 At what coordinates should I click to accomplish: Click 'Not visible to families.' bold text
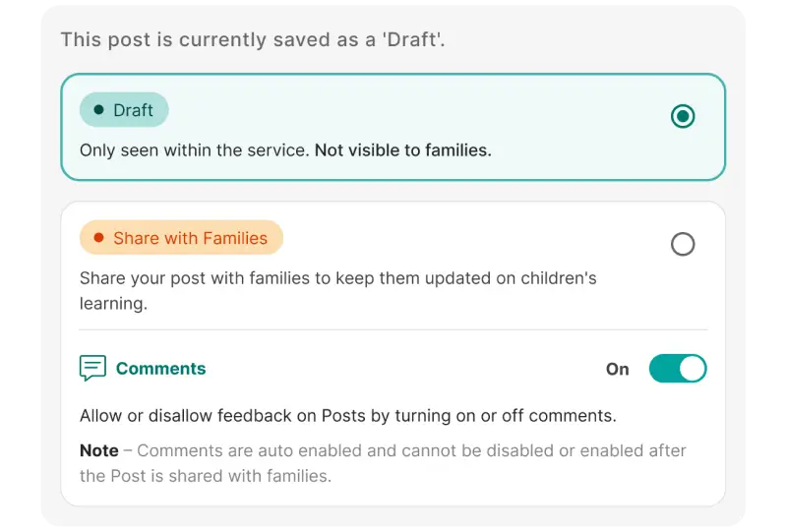[x=403, y=150]
